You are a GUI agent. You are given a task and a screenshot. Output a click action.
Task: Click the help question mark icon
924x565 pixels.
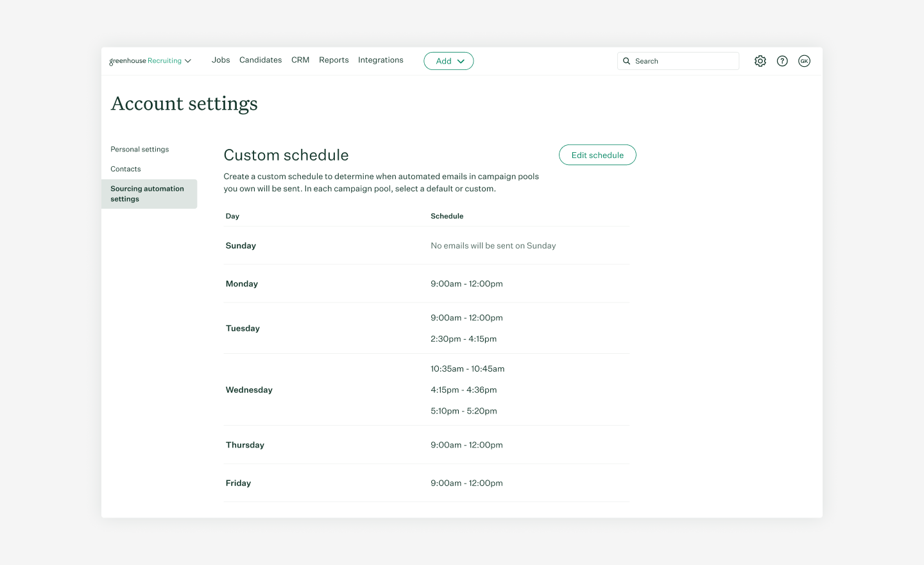782,60
